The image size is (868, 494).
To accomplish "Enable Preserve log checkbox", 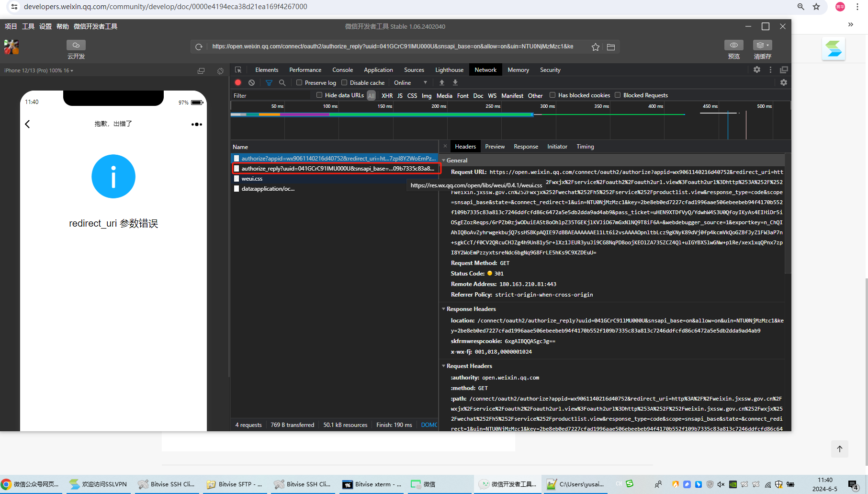I will click(x=299, y=82).
